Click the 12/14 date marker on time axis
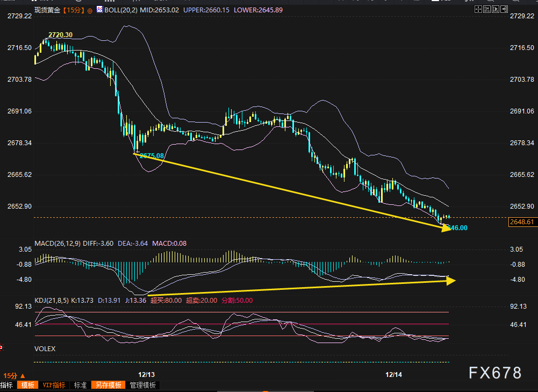This screenshot has height=392, width=538. [x=394, y=374]
